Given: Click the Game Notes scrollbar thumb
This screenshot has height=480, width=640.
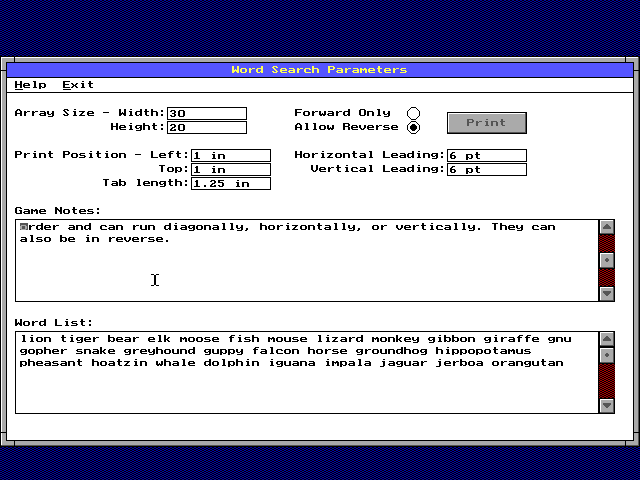Looking at the screenshot, I should [607, 260].
